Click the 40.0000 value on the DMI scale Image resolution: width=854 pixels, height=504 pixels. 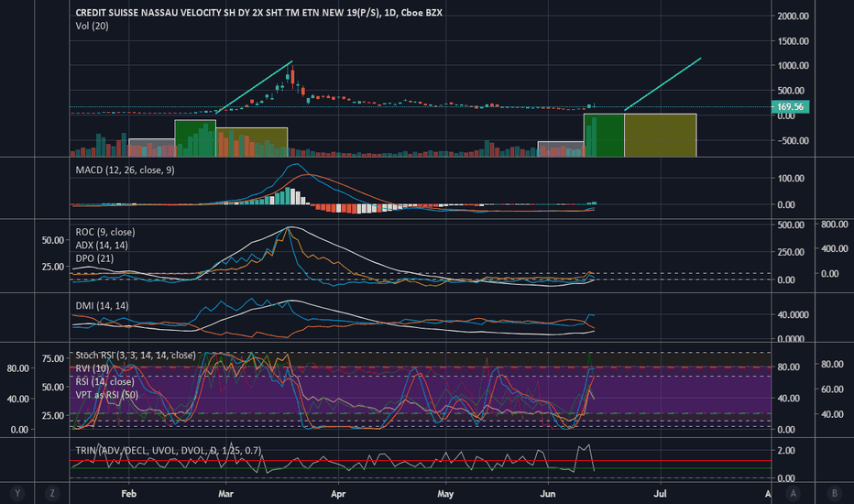tap(793, 315)
